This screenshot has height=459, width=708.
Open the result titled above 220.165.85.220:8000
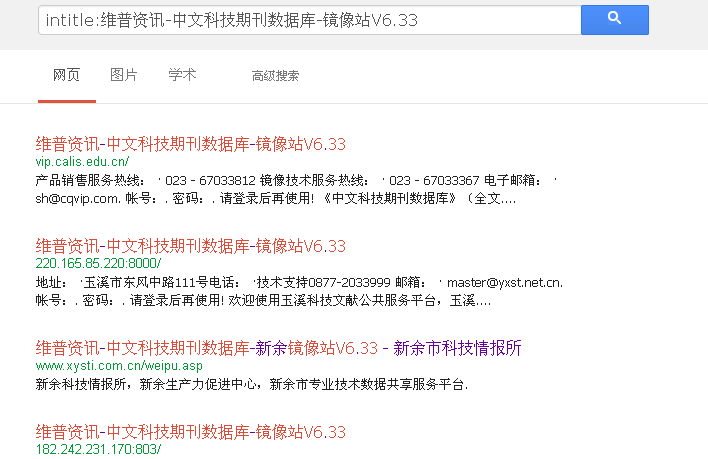[x=191, y=246]
